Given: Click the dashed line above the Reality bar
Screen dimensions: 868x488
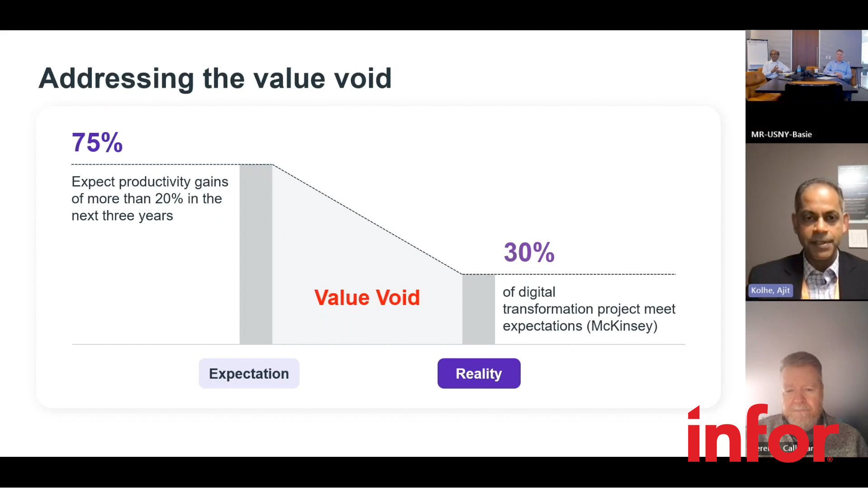Looking at the screenshot, I should point(569,274).
